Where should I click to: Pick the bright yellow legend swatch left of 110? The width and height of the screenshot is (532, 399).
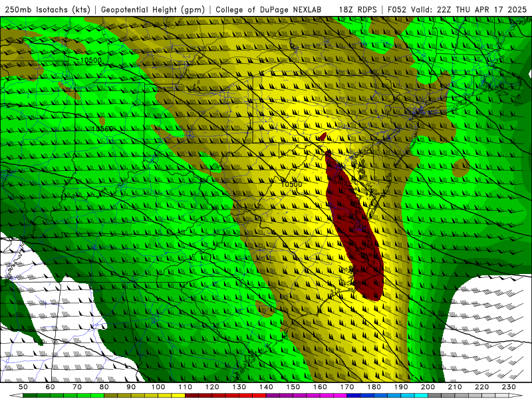point(178,396)
